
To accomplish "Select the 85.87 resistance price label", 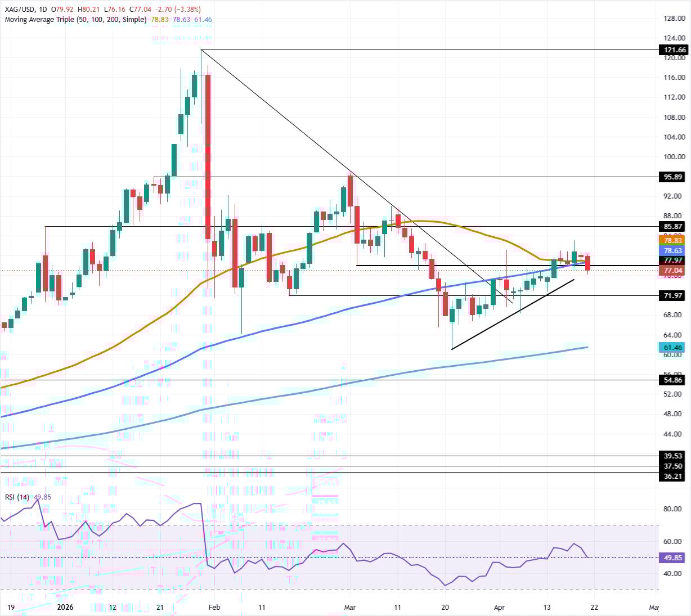I will 673,227.
